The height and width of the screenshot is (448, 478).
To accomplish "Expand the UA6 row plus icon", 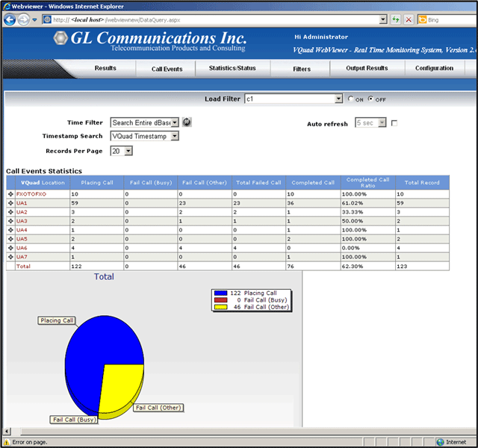I will click(10, 248).
